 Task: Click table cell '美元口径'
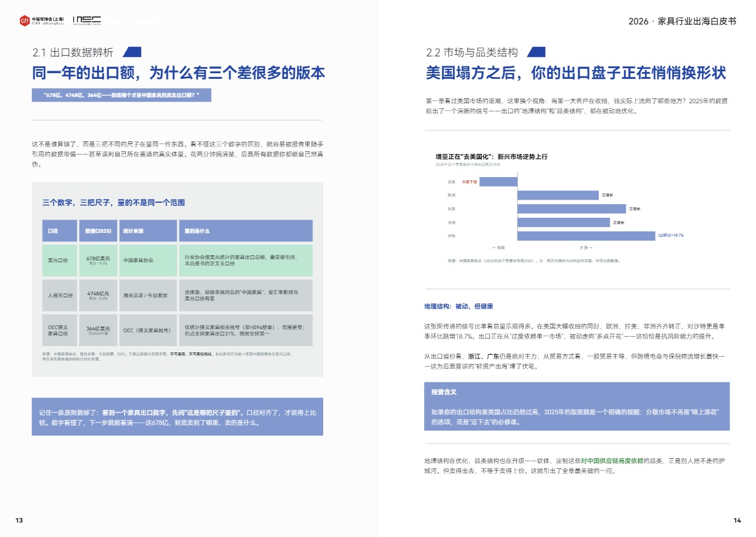click(x=60, y=260)
